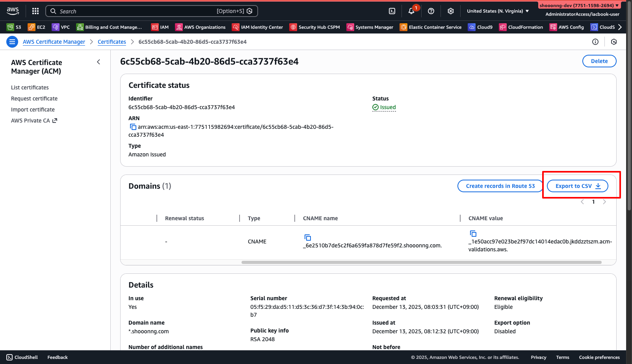Open the hexagon icon beside info

coord(614,42)
